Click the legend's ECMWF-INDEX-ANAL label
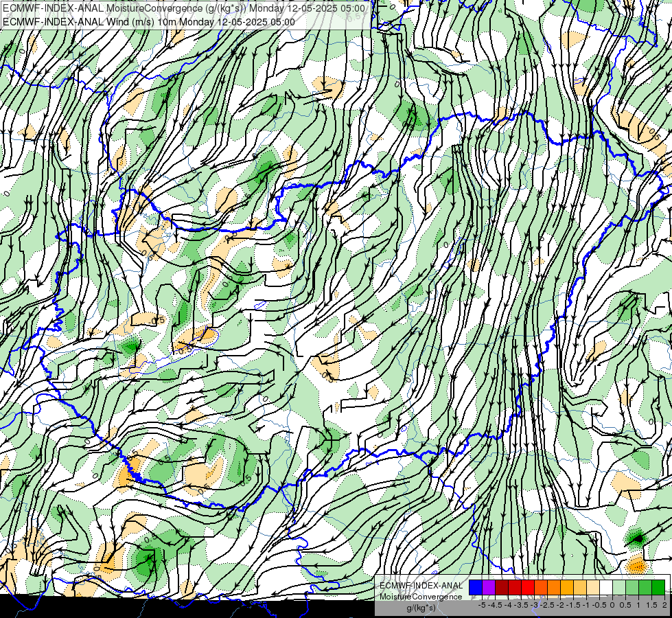The width and height of the screenshot is (672, 618). (421, 586)
